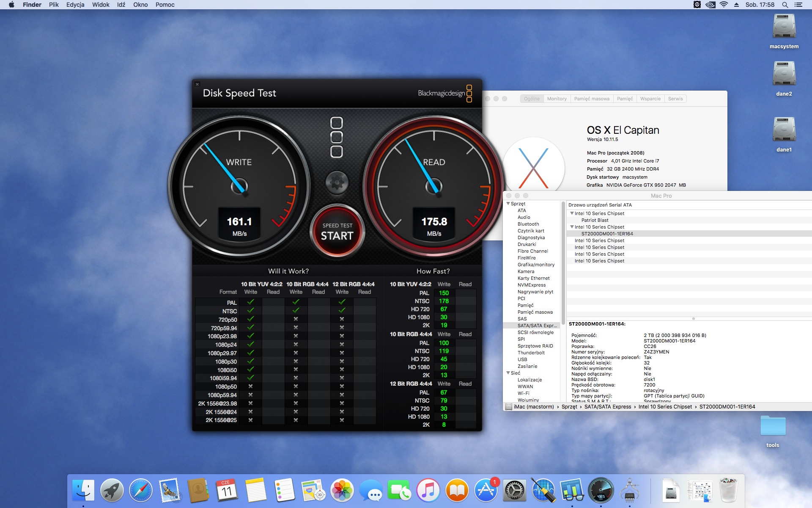Open Disk Speed Test settings gear
812x508 pixels.
coord(337,183)
